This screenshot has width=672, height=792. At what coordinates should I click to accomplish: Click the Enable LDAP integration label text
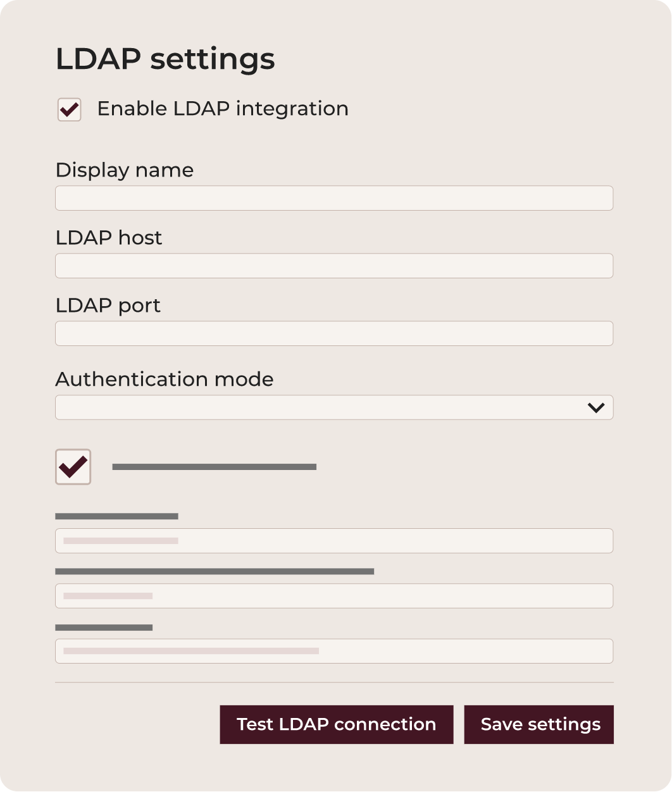222,109
